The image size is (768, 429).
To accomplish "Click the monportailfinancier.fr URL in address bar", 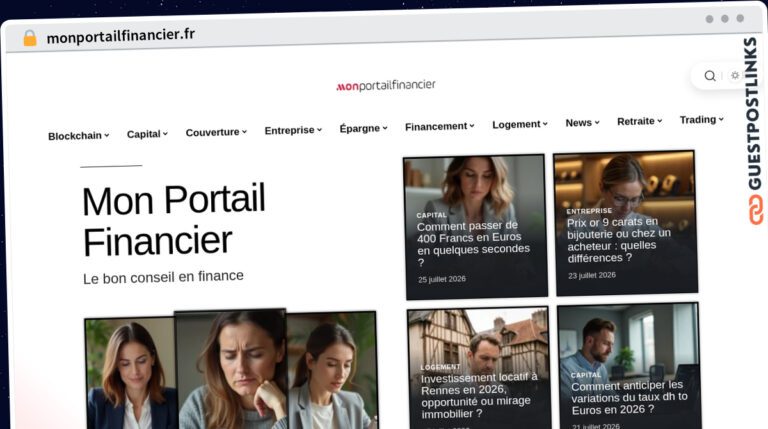I will point(120,36).
